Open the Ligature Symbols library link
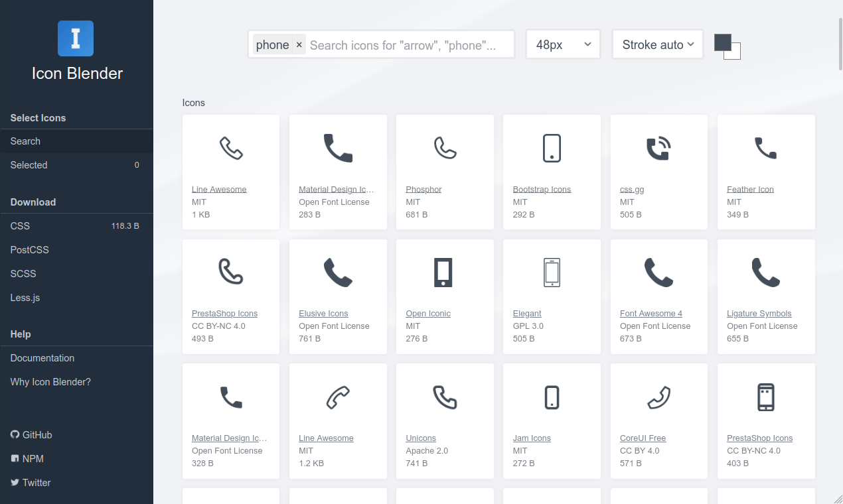 (759, 314)
